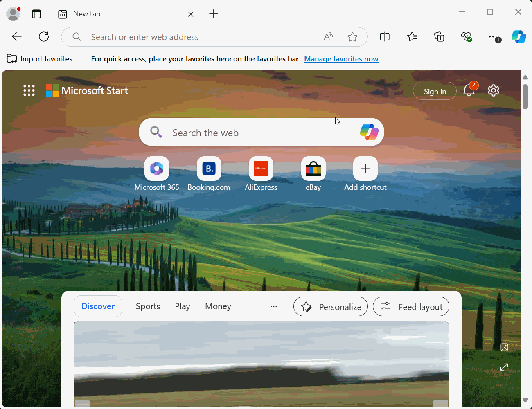Viewport: 532px width, 409px height.
Task: Open the profile avatar menu
Action: pyautogui.click(x=14, y=13)
